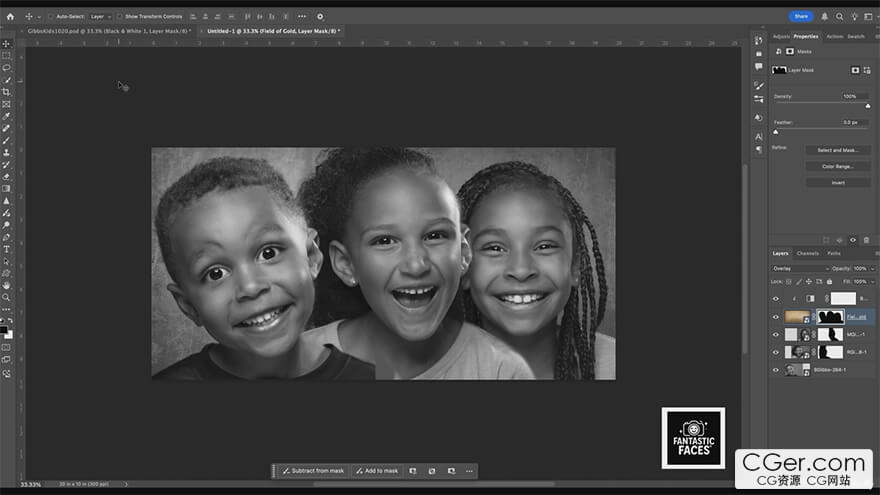Select the Field of Gold layer mask thumbnail
Viewport: 880px width, 495px height.
(x=830, y=317)
